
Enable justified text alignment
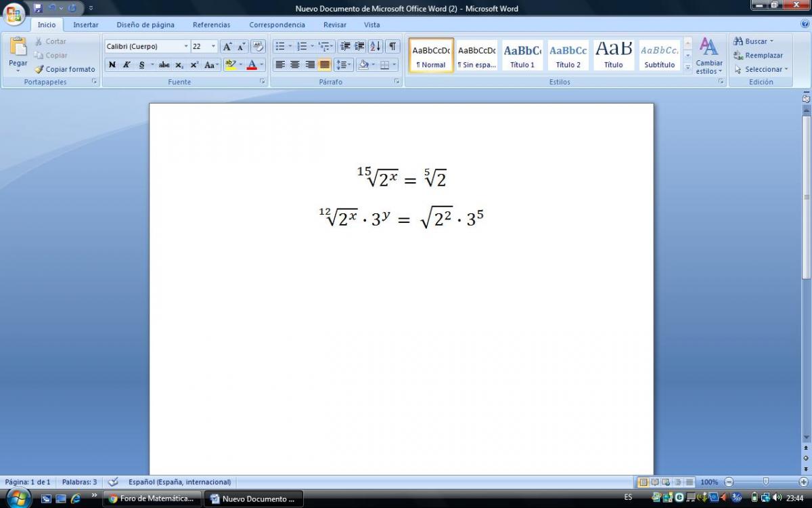click(325, 65)
